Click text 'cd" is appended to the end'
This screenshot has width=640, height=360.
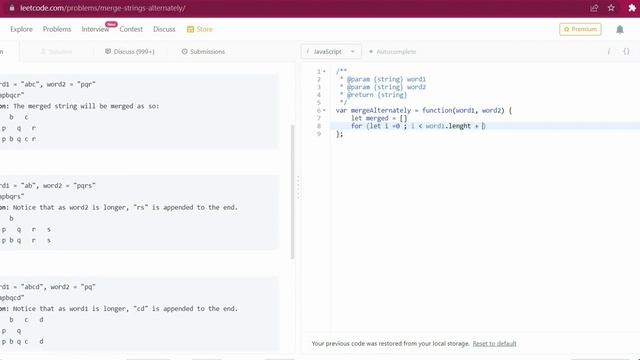pyautogui.click(x=186, y=309)
